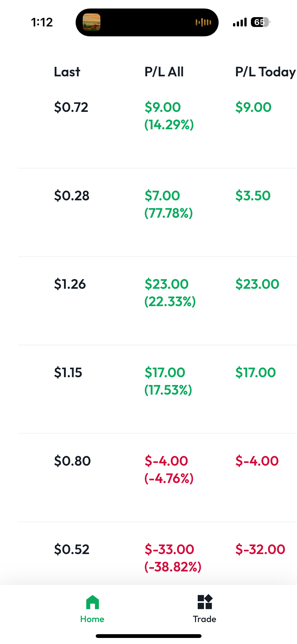This screenshot has height=644, width=297.
Task: Tap the $3.50 P/L Today value
Action: point(253,196)
